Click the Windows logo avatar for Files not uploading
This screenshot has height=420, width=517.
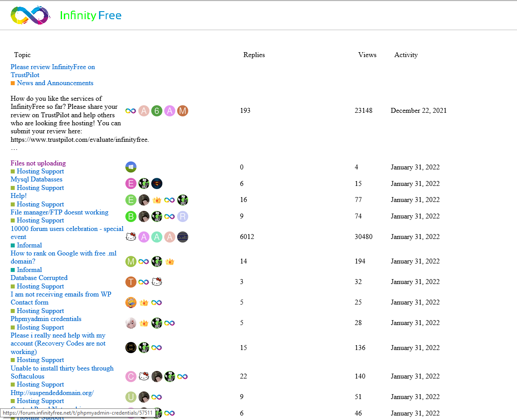pyautogui.click(x=131, y=167)
